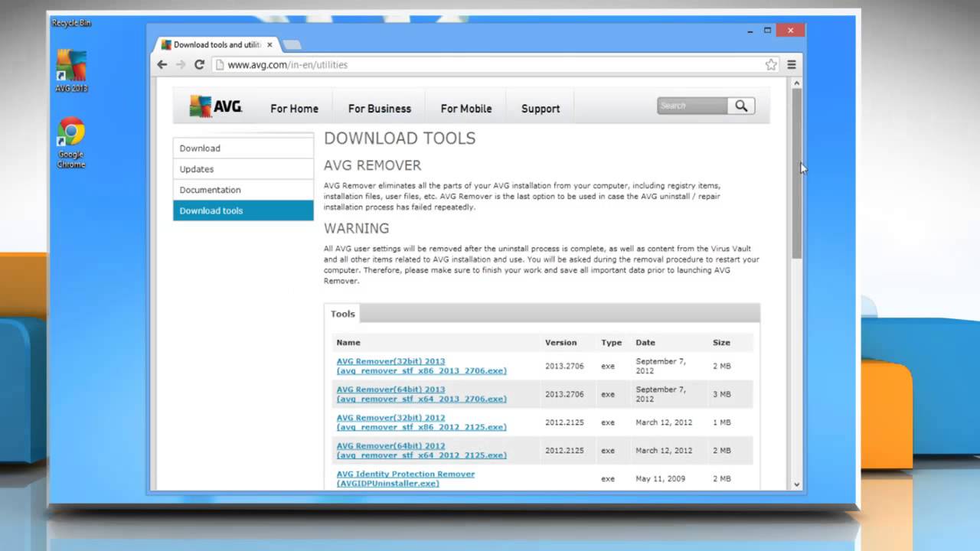The height and width of the screenshot is (551, 980).
Task: Click the AVG logo
Action: (x=216, y=106)
